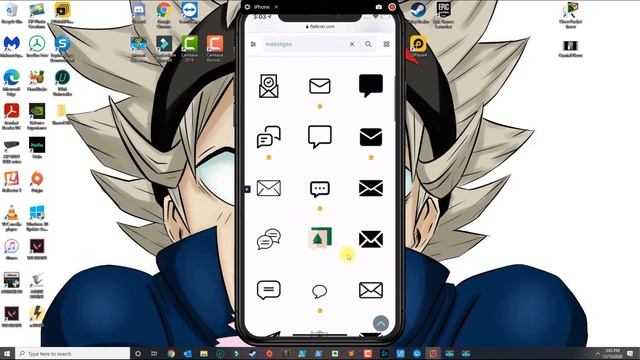This screenshot has height=360, width=640.
Task: Select the certified envelope with check badge icon
Action: (x=269, y=86)
